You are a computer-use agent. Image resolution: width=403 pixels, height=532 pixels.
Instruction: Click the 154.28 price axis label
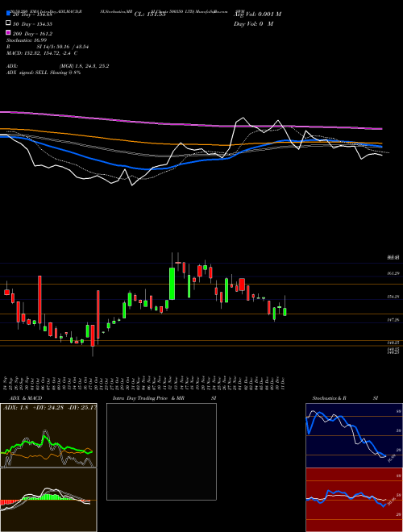(x=393, y=297)
